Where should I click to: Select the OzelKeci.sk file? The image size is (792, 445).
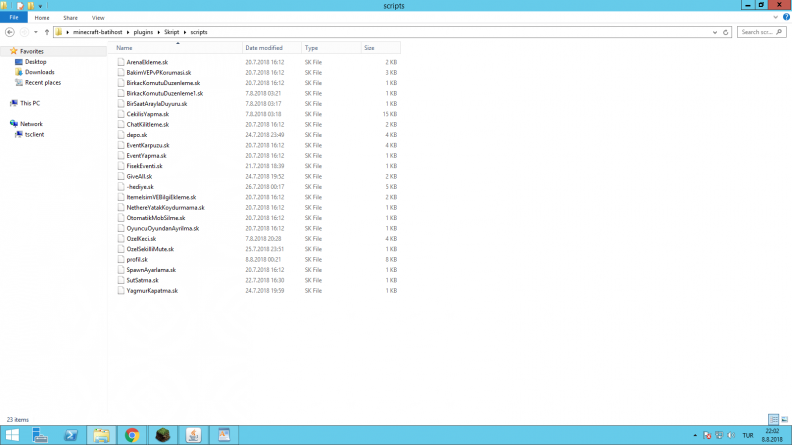coord(141,238)
